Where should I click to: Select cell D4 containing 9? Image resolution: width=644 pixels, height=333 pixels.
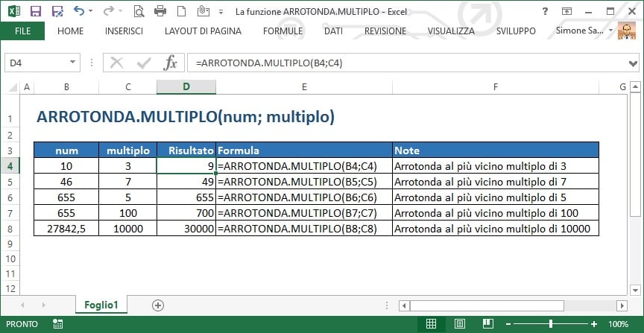click(186, 166)
